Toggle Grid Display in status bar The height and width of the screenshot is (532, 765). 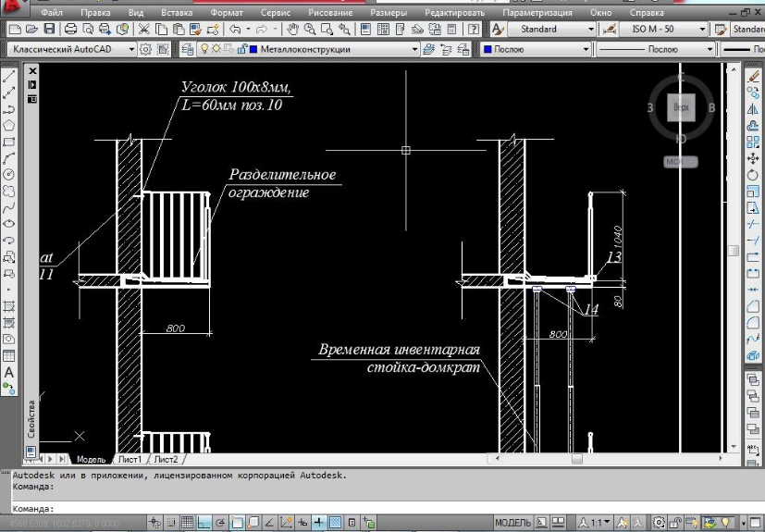point(188,523)
